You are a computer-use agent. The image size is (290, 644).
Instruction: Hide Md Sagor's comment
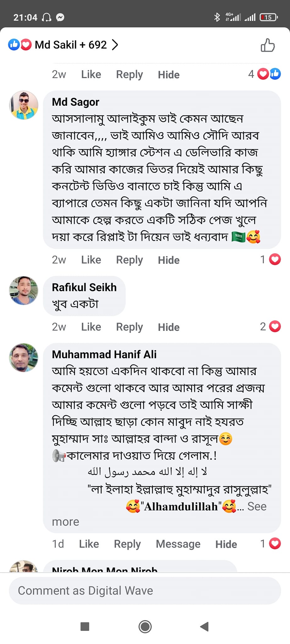169,260
